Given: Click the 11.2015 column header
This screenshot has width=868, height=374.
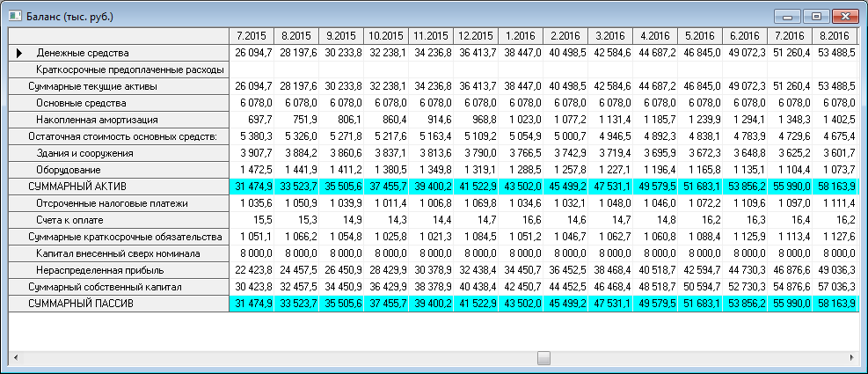Looking at the screenshot, I should (x=431, y=36).
